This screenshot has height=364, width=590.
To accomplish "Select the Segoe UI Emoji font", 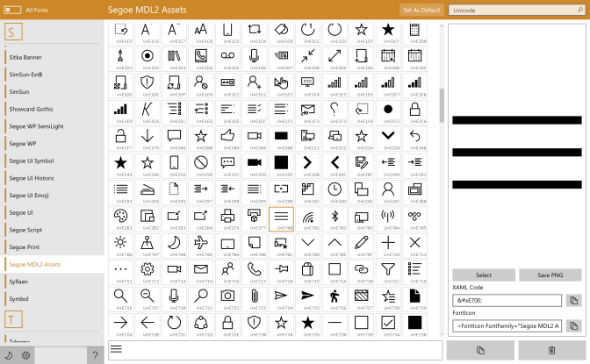I will (53, 196).
